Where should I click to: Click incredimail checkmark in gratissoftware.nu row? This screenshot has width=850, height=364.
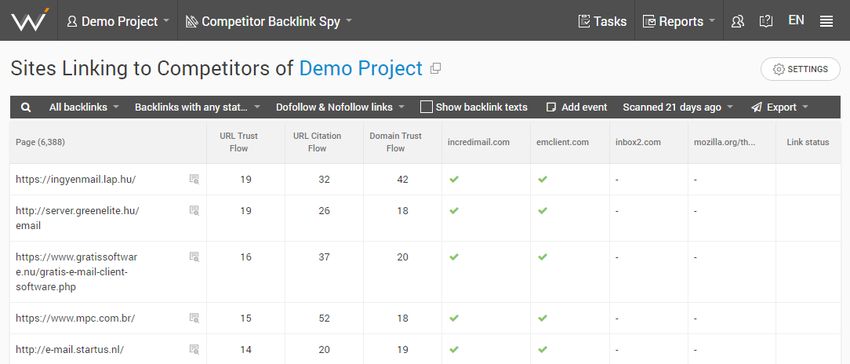point(454,257)
